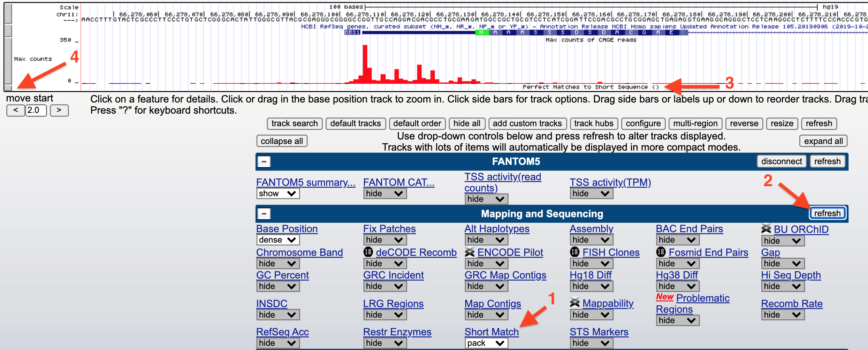Collapse the FANTOM5 group minus icon
Screen dimensions: 868x350
264,162
